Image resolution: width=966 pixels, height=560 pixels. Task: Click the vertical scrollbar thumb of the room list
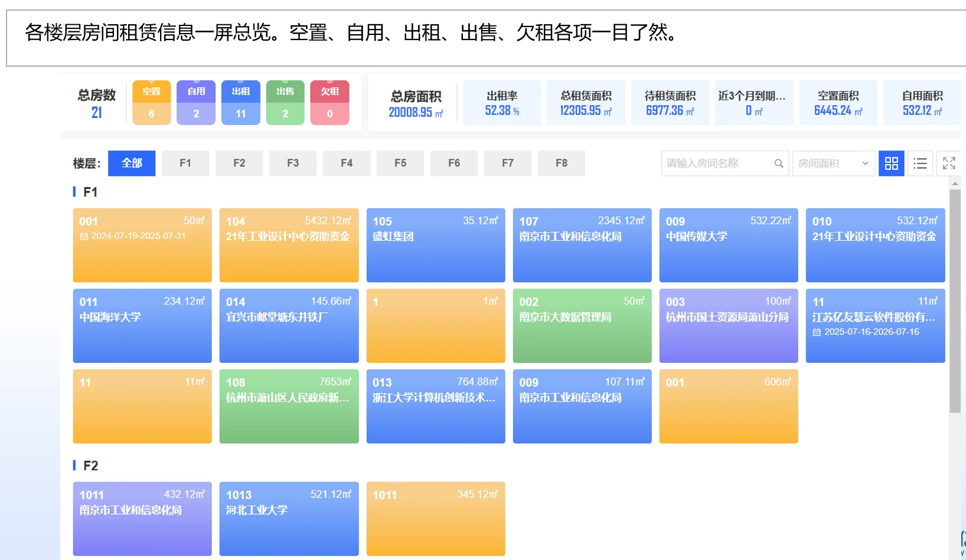point(955,301)
